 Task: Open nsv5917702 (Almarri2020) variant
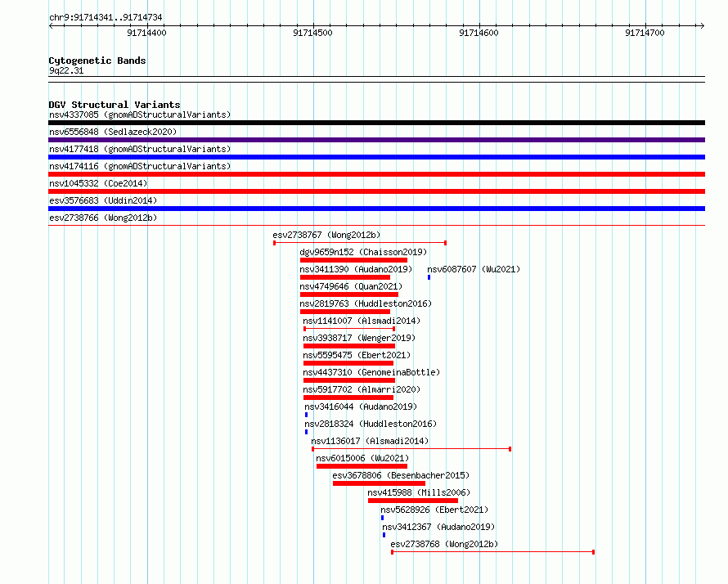point(362,389)
